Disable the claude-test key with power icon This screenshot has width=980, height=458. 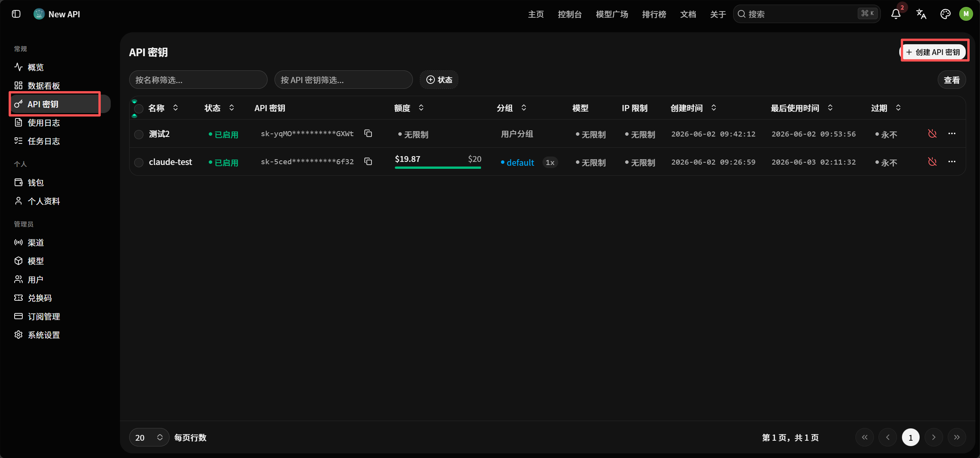(932, 162)
